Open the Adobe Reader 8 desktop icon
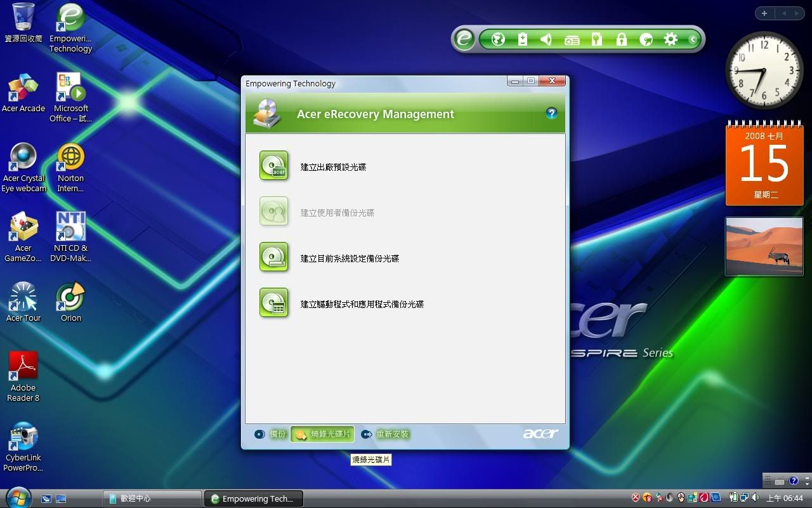 coord(23,377)
